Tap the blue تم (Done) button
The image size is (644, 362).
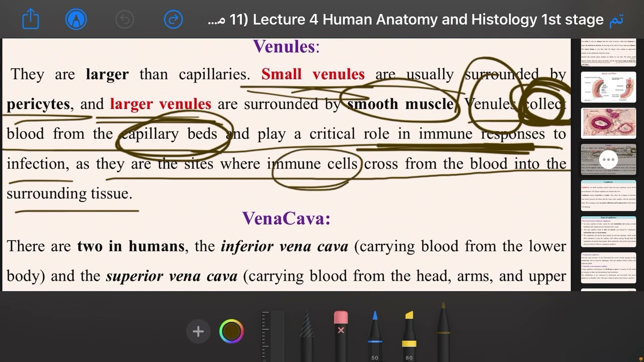tap(616, 20)
